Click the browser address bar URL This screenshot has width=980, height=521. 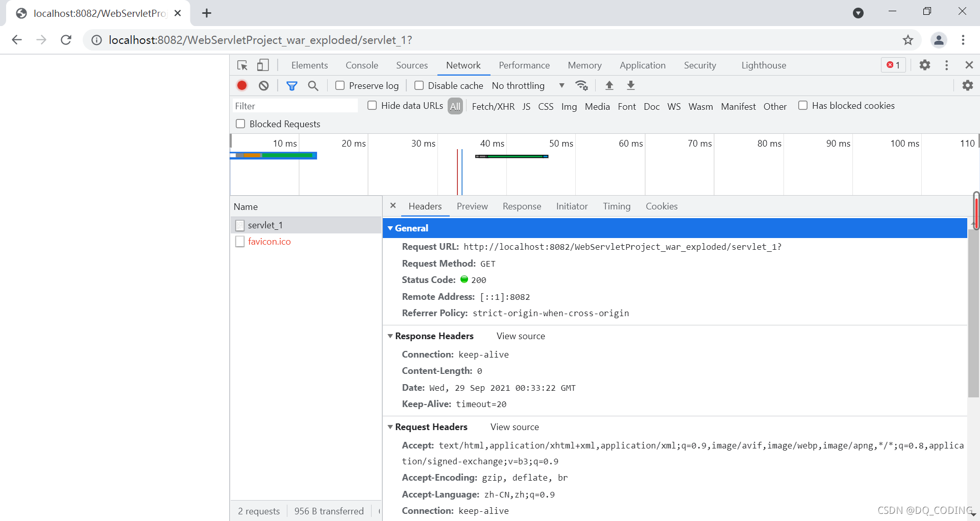260,40
